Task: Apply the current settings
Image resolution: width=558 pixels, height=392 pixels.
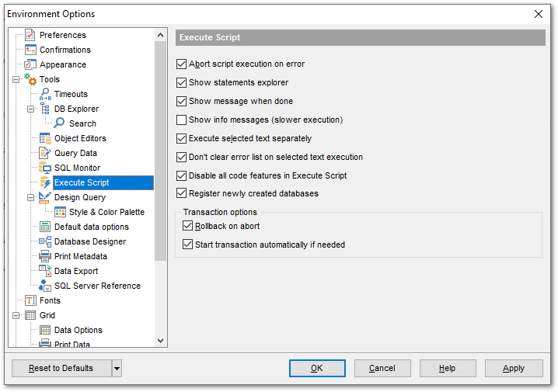Action: coord(514,369)
